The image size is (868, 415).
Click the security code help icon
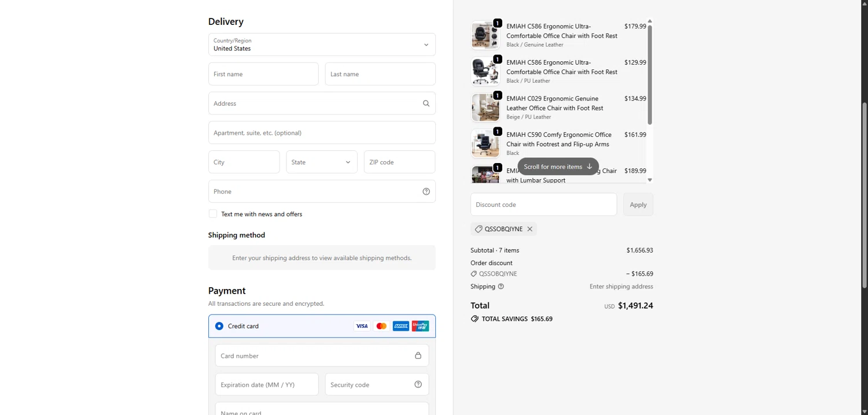pyautogui.click(x=418, y=384)
